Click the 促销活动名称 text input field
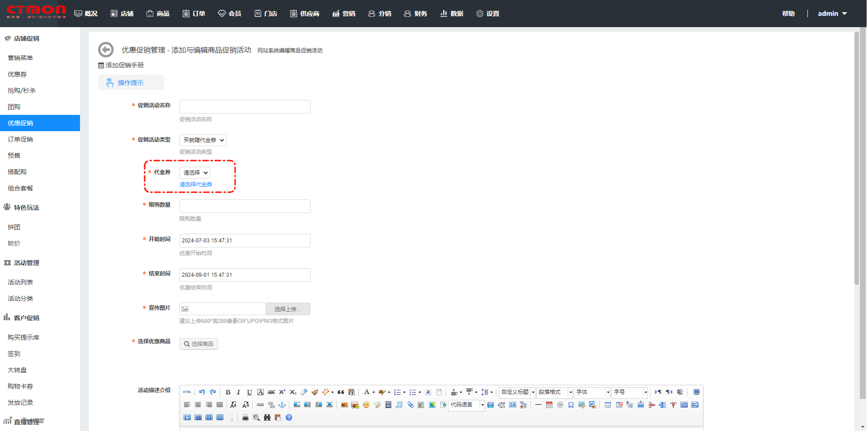Viewport: 868px width, 431px height. [245, 107]
